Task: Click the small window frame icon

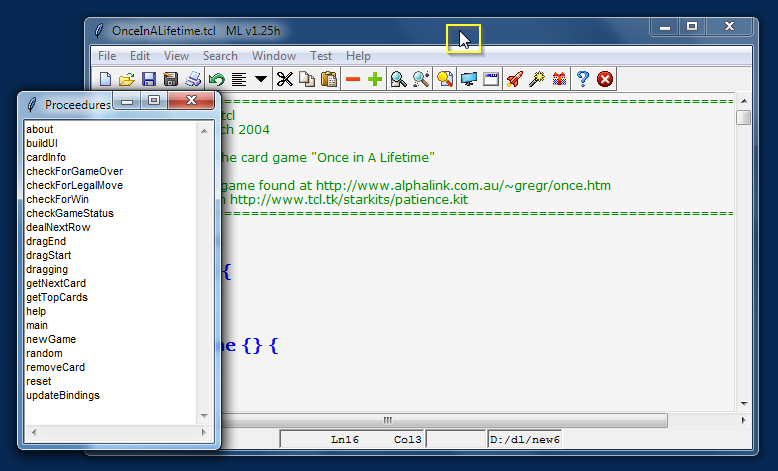Action: click(491, 79)
